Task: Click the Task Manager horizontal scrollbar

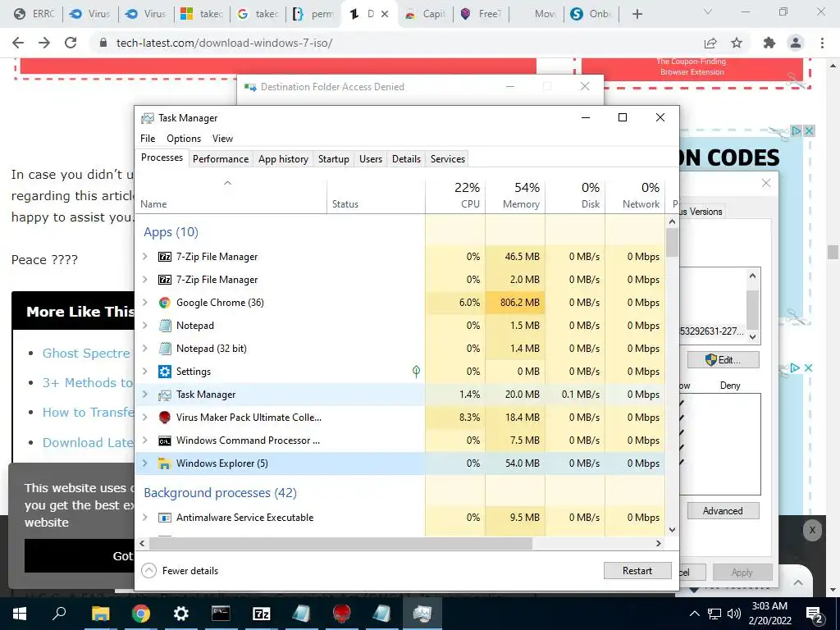Action: click(340, 543)
